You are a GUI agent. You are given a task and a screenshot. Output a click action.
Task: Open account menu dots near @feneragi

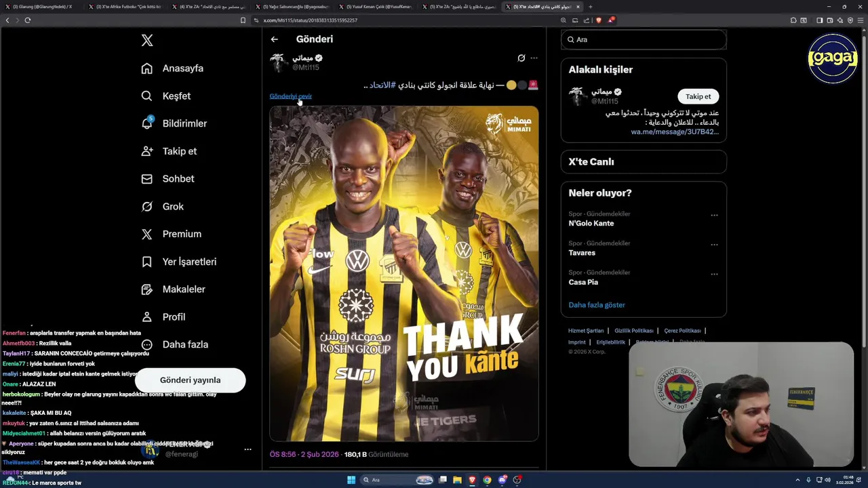(x=248, y=449)
